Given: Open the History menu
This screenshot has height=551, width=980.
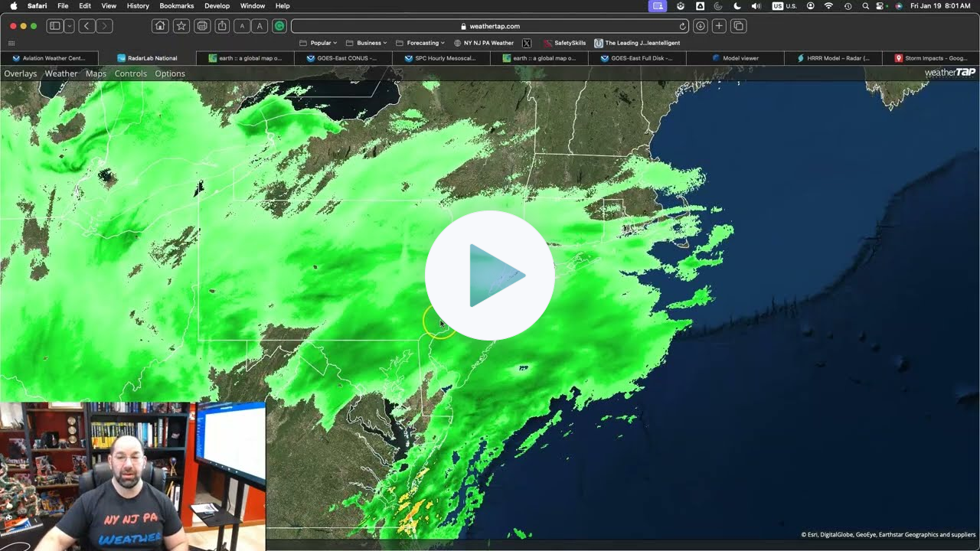Looking at the screenshot, I should point(137,5).
